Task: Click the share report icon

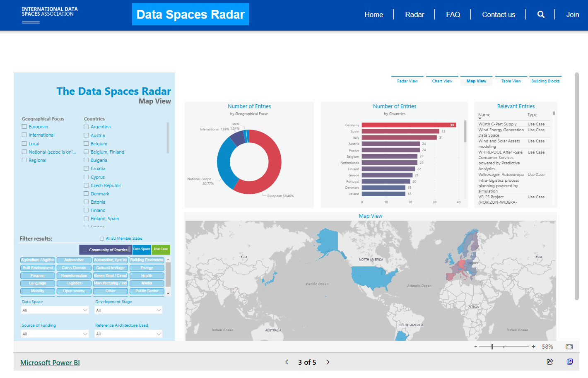Action: coord(550,362)
